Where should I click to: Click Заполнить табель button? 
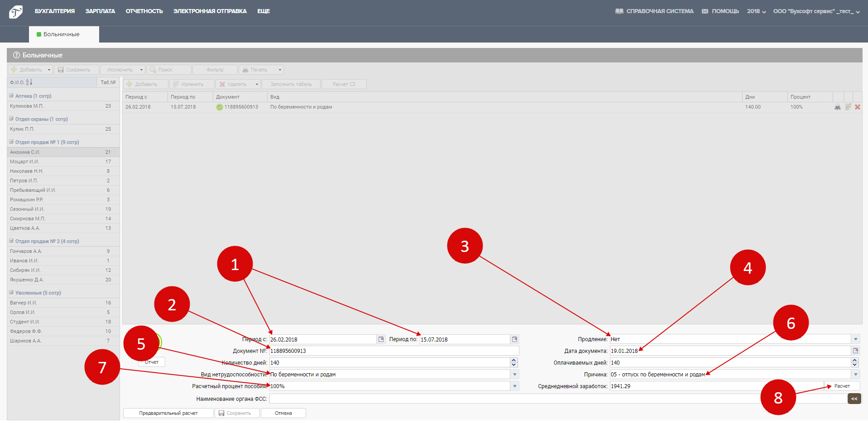point(291,84)
